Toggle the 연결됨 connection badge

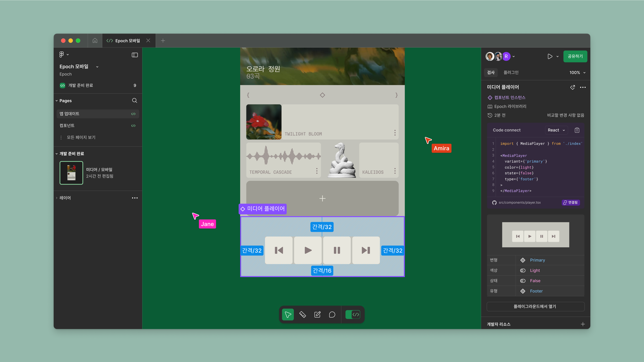click(x=571, y=203)
